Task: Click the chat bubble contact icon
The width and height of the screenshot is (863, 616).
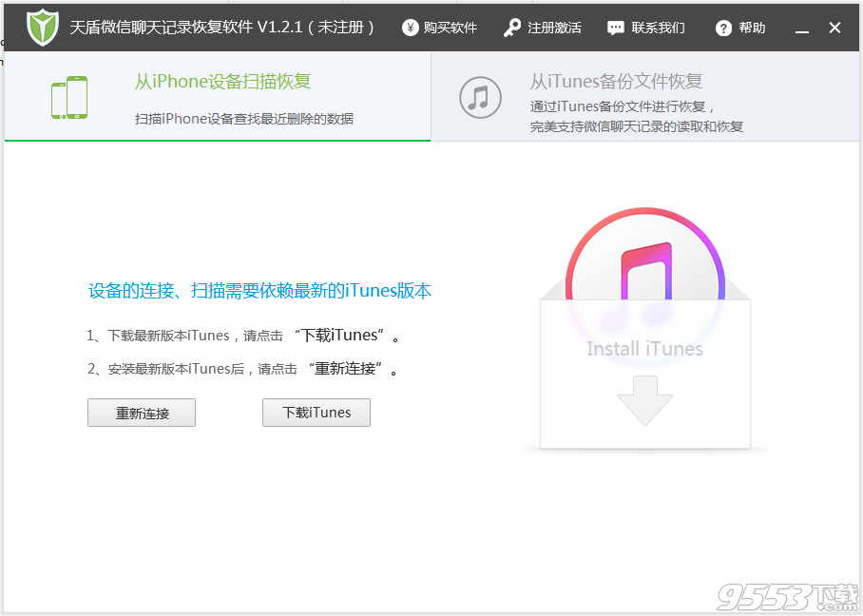Action: point(615,29)
